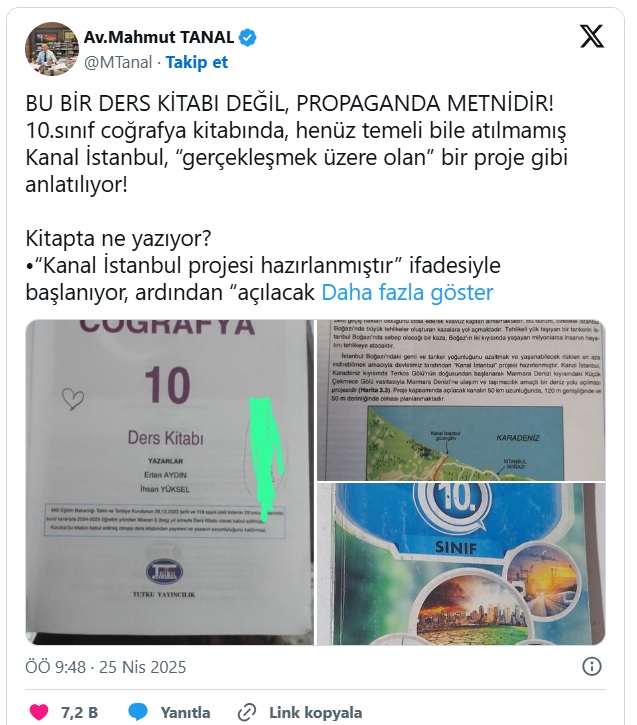
Task: Click the chain link copy icon
Action: click(247, 712)
